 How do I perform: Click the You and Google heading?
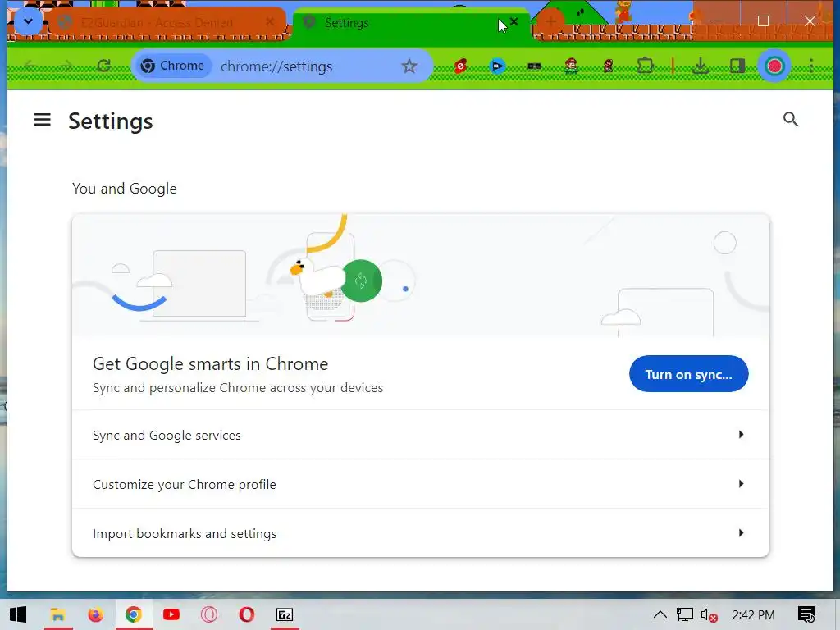125,189
